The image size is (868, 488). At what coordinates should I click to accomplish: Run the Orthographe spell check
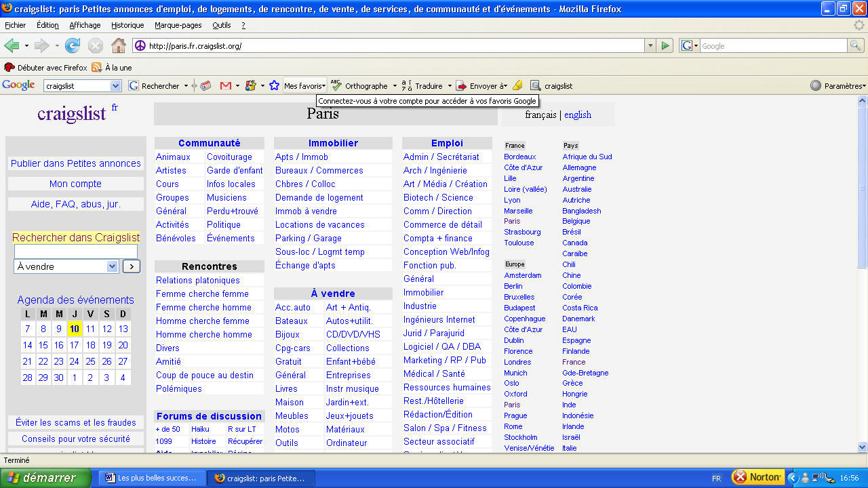point(359,86)
